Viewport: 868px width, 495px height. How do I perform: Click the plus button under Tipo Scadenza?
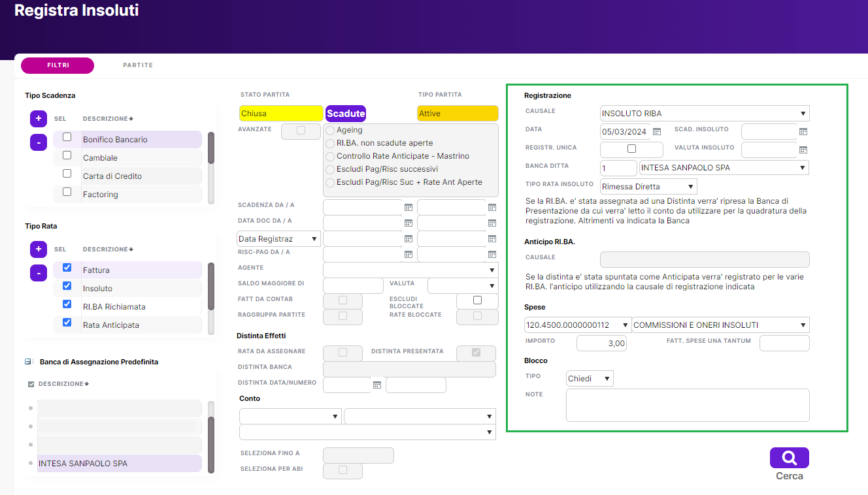(x=39, y=119)
